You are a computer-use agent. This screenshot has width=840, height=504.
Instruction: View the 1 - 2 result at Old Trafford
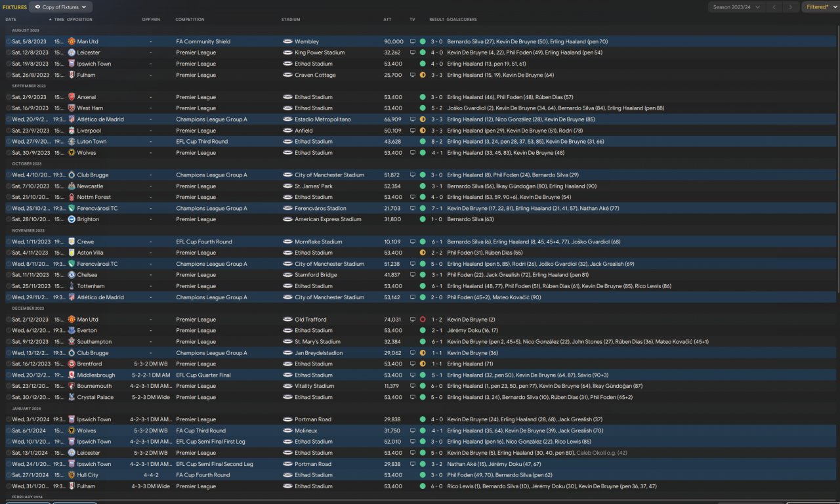(x=436, y=320)
